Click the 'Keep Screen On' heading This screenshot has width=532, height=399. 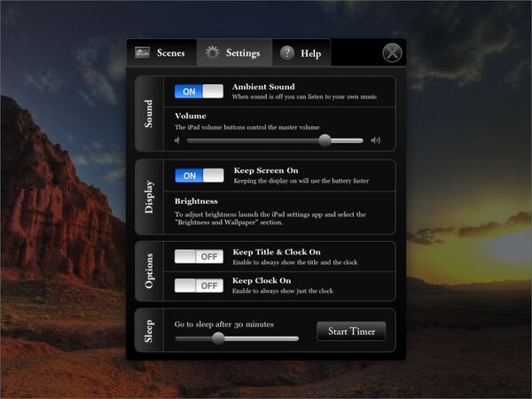point(266,170)
